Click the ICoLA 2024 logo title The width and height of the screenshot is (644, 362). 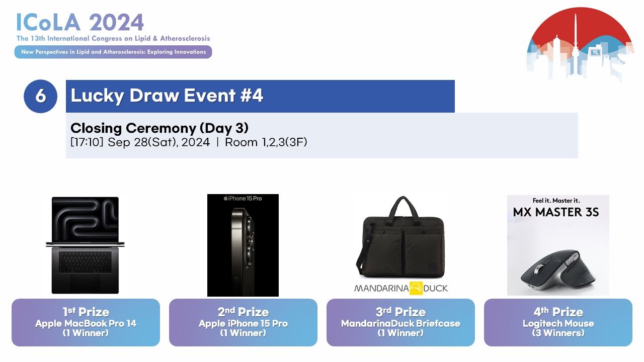[80, 22]
